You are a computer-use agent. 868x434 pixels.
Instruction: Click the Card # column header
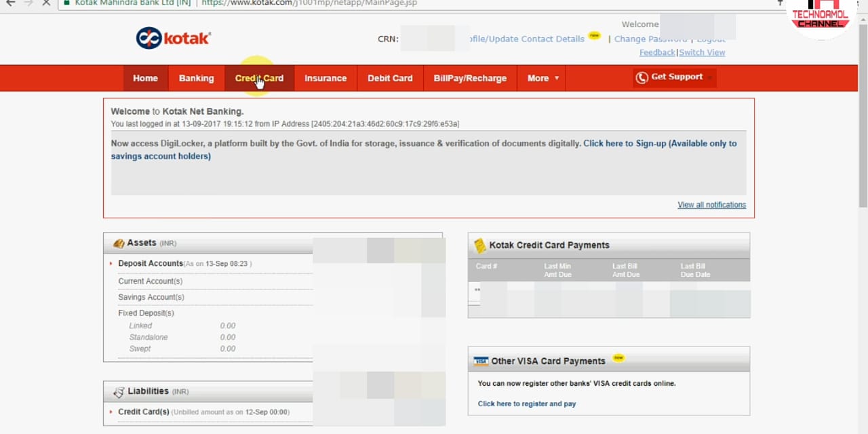tap(486, 267)
